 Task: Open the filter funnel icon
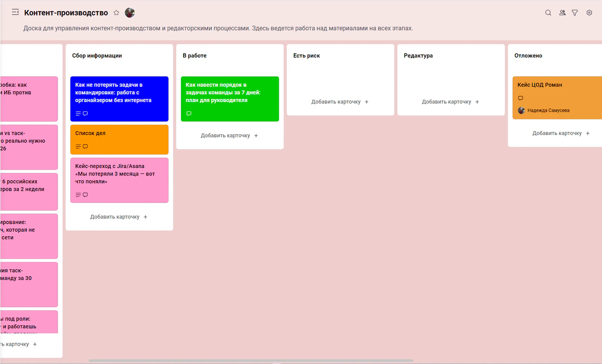click(x=575, y=13)
